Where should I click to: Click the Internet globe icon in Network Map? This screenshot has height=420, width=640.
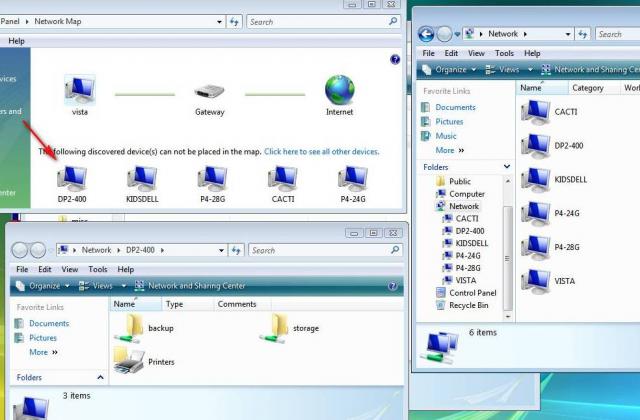tap(340, 90)
